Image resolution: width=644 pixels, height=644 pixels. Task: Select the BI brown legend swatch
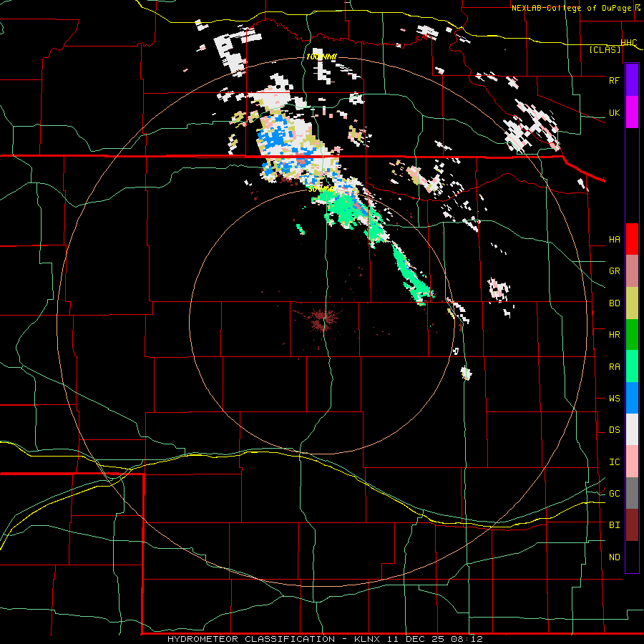632,525
